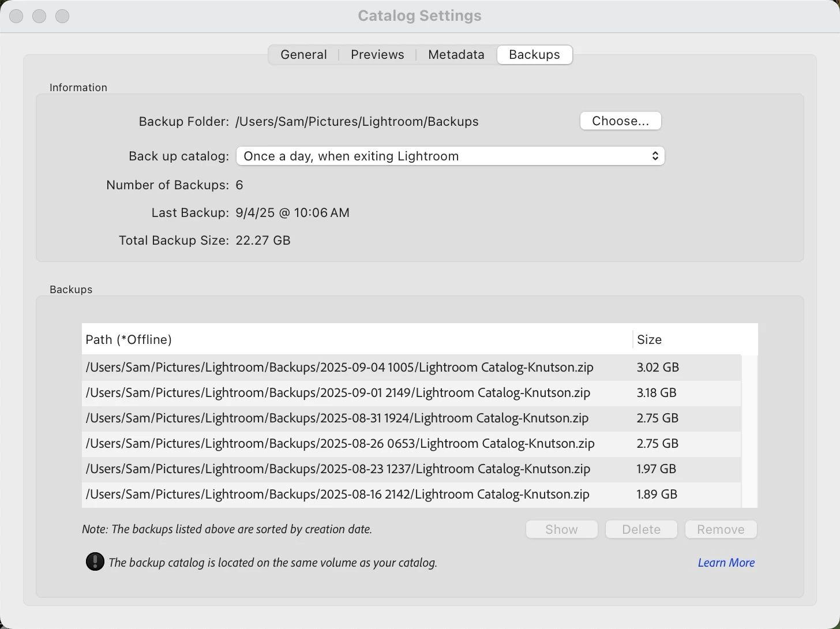Click the 3.02 GB size cell
Viewport: 840px width, 629px height.
(x=658, y=368)
